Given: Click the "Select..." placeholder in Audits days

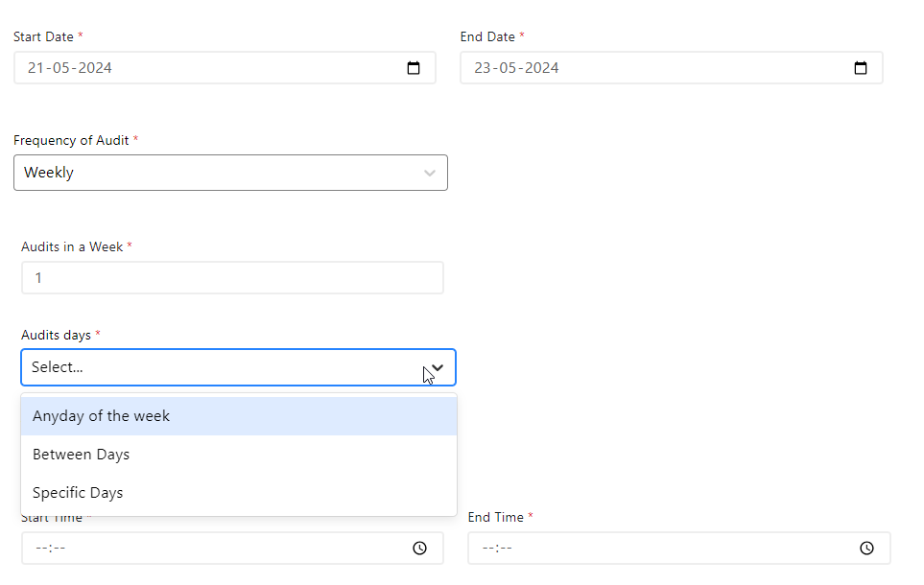Looking at the screenshot, I should pyautogui.click(x=58, y=367).
